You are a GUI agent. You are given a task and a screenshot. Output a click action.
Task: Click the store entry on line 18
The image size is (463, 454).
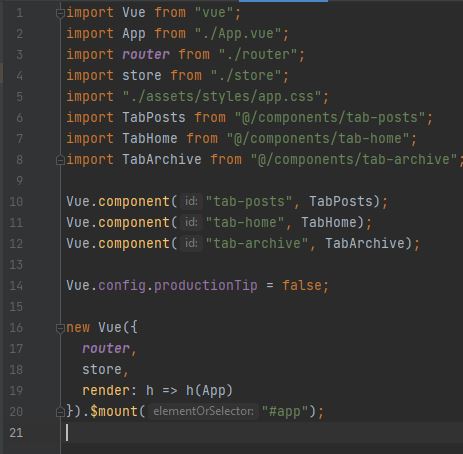coord(102,370)
